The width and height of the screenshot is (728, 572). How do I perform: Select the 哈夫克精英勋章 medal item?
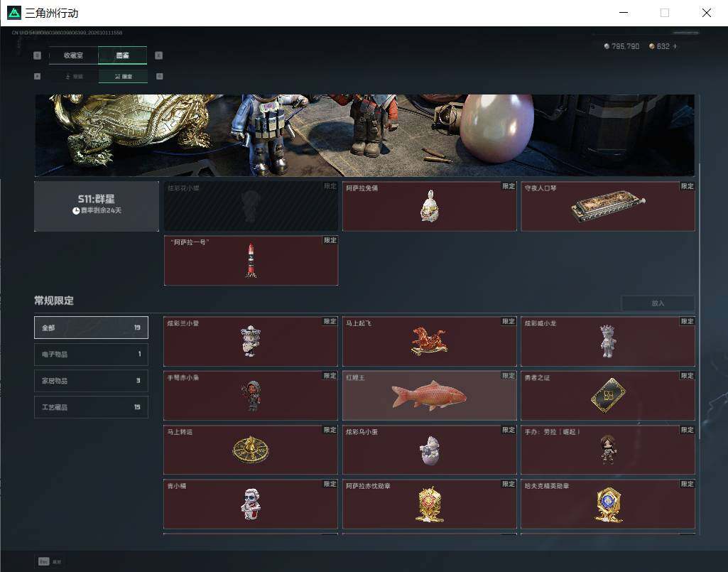(608, 504)
